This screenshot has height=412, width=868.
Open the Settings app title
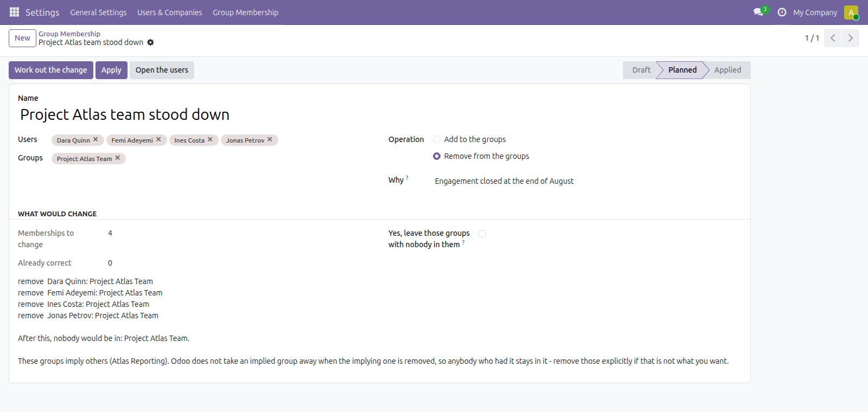tap(42, 12)
